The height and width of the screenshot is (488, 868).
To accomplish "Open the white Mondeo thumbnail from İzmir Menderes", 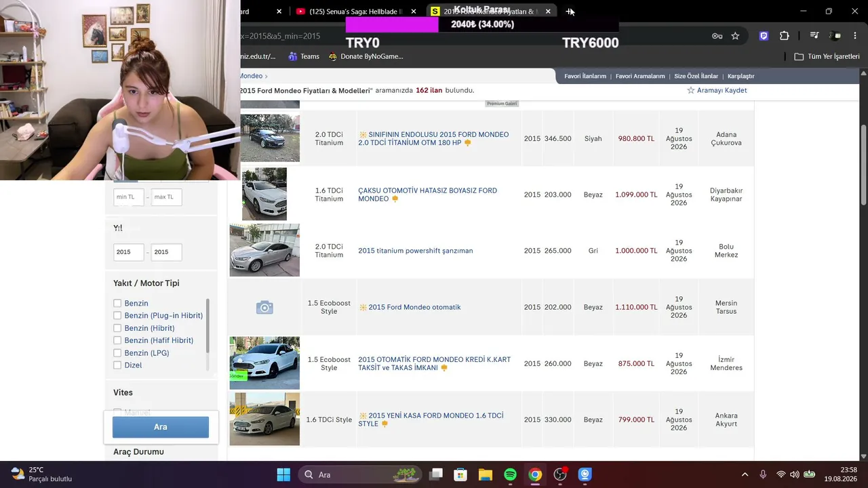I will [264, 363].
